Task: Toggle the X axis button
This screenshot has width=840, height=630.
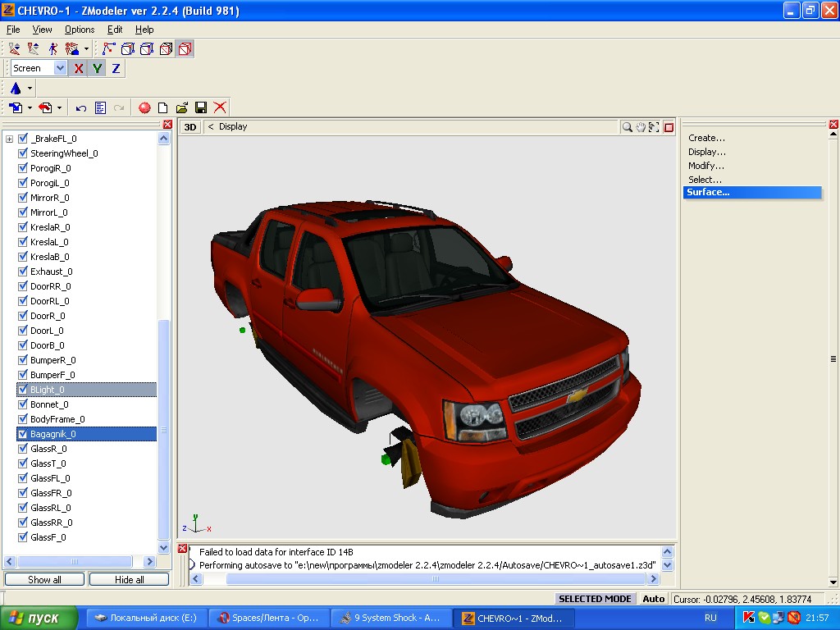Action: (78, 68)
